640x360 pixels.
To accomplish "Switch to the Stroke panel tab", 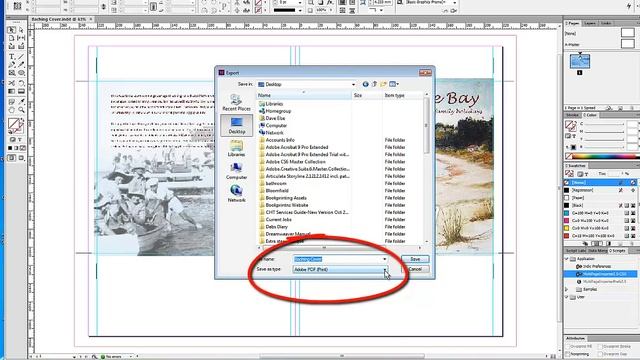I will coord(572,115).
